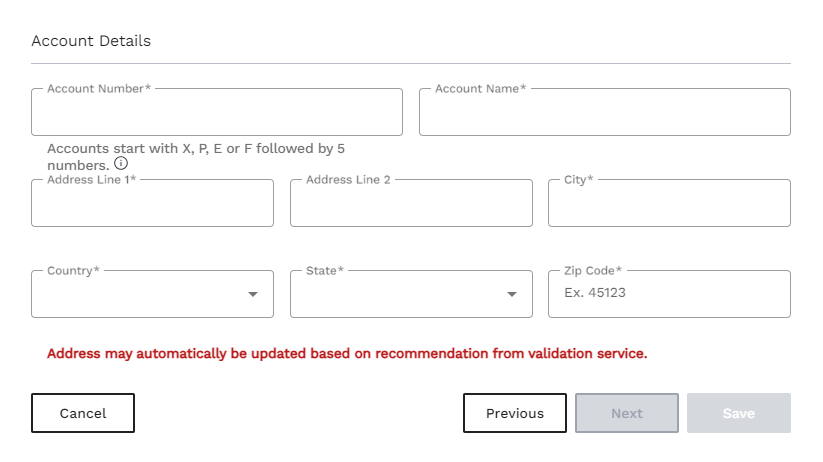The image size is (823, 462).
Task: Click the Zip Code input box
Action: click(669, 294)
